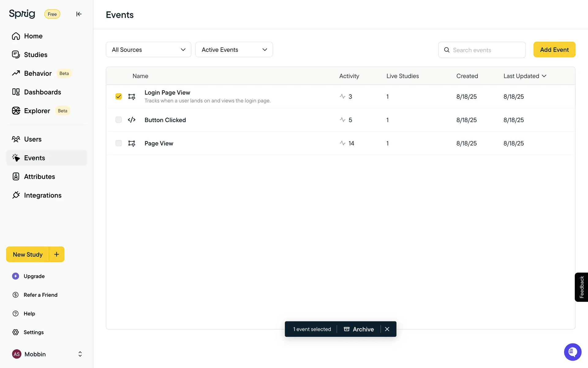This screenshot has height=368, width=588.
Task: Click activity pulse icon in Page View row
Action: 342,143
